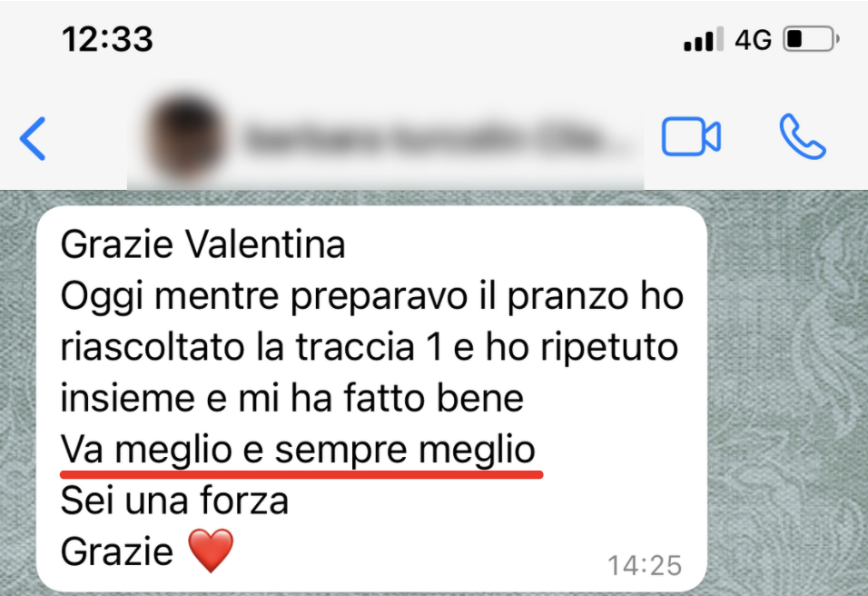Click "Oggi mentre preparavo il pranzo ho" line
The image size is (868, 596).
[372, 297]
